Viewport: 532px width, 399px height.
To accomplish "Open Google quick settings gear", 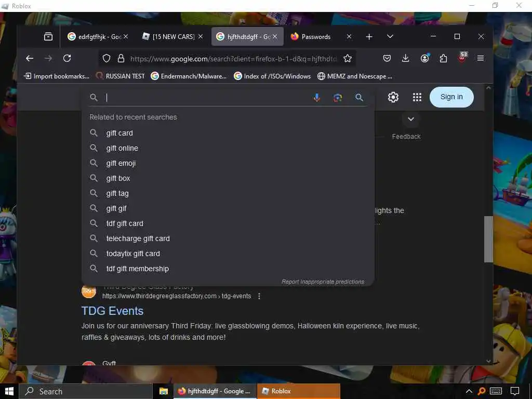I will (x=393, y=97).
